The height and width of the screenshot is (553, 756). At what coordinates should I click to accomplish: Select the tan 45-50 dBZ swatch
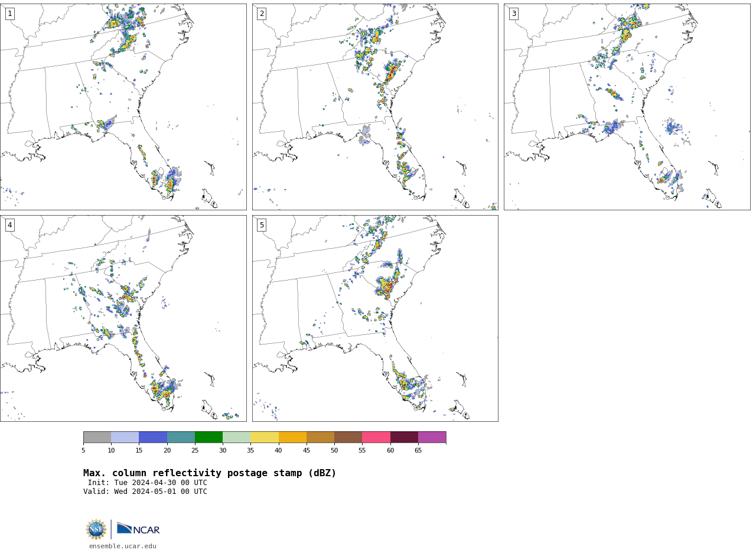click(320, 437)
